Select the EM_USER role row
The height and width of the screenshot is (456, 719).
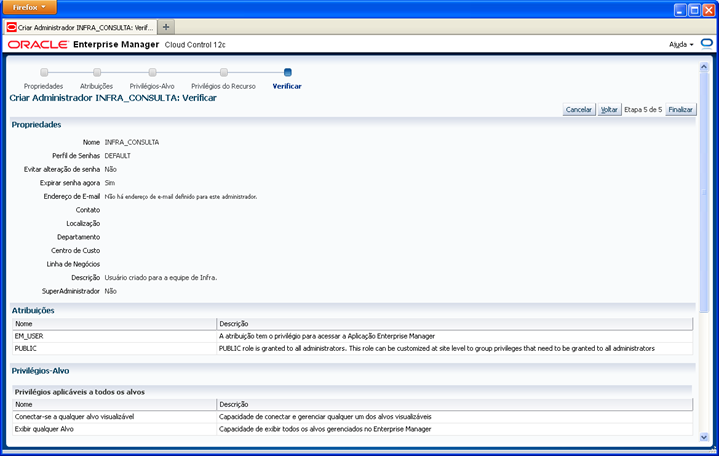pyautogui.click(x=353, y=336)
